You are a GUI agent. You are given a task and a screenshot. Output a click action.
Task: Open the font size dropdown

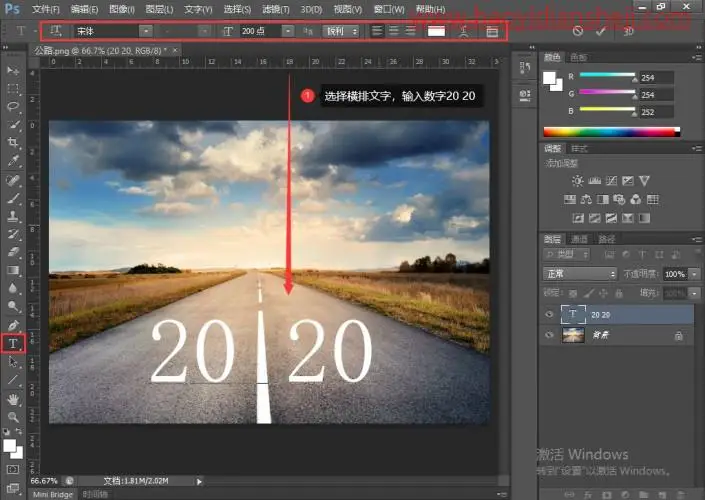click(288, 31)
